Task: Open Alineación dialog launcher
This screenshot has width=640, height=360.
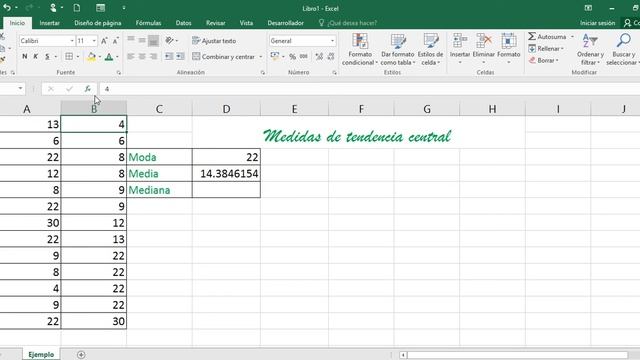Action: coord(262,73)
